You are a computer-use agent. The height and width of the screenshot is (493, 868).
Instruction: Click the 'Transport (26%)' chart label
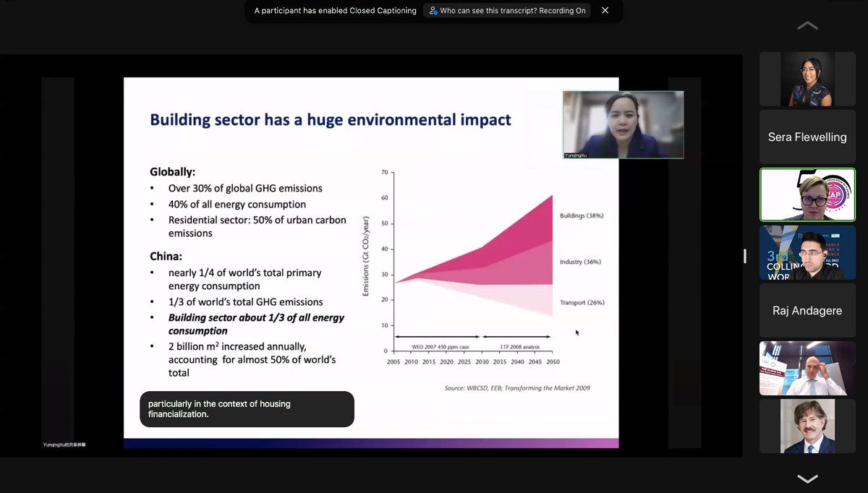click(x=582, y=302)
